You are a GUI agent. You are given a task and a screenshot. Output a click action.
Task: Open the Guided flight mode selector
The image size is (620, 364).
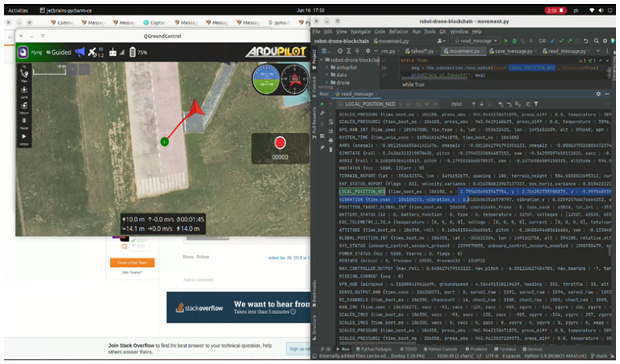tap(59, 52)
